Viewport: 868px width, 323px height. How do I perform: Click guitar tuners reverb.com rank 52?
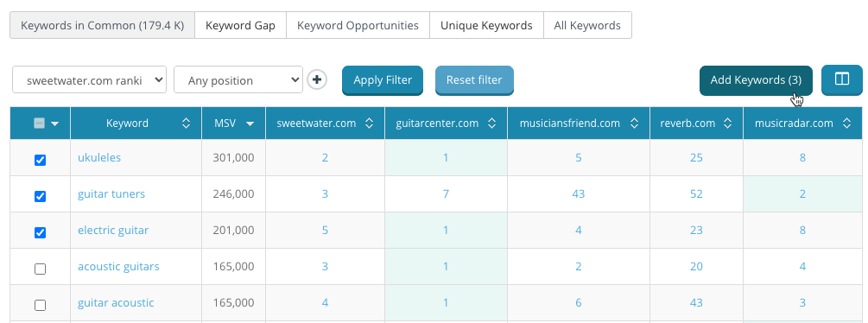click(x=696, y=194)
